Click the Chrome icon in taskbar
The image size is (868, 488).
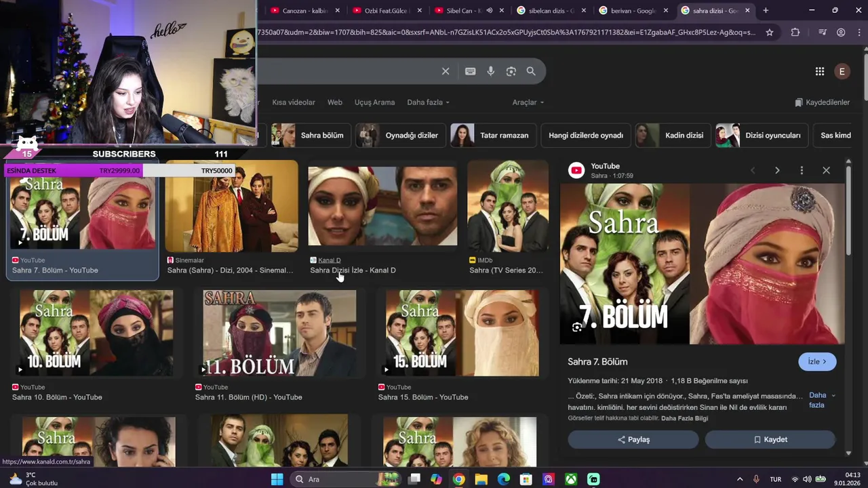[x=458, y=479]
